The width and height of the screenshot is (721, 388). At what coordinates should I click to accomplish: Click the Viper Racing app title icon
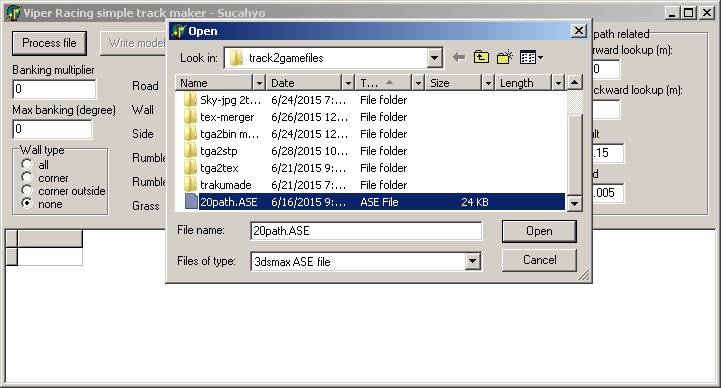tap(13, 12)
